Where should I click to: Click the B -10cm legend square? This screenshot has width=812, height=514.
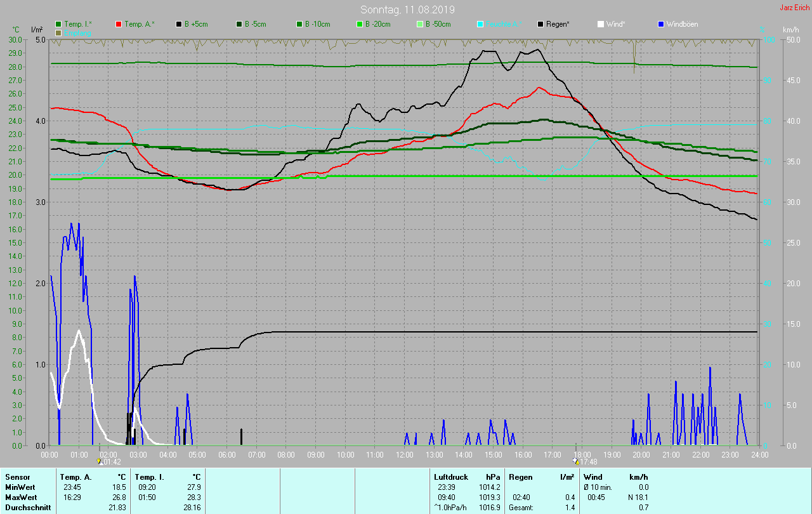click(x=299, y=24)
